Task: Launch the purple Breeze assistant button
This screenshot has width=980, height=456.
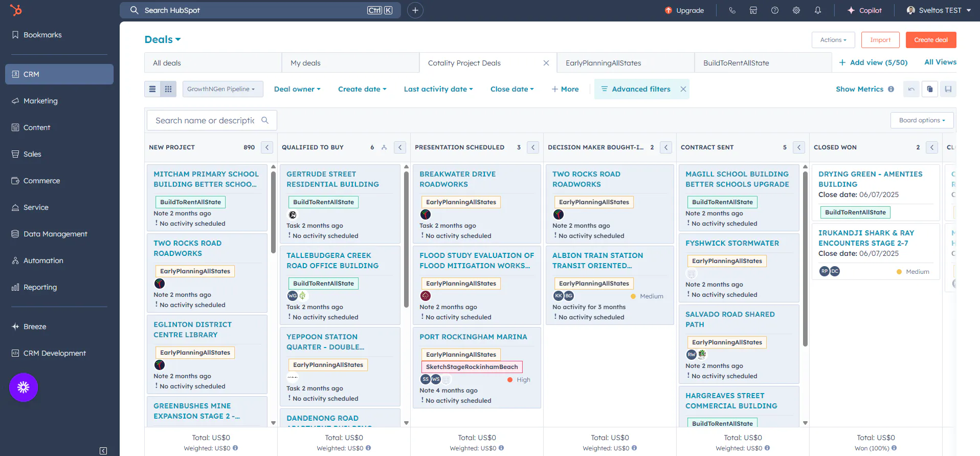Action: (24, 387)
